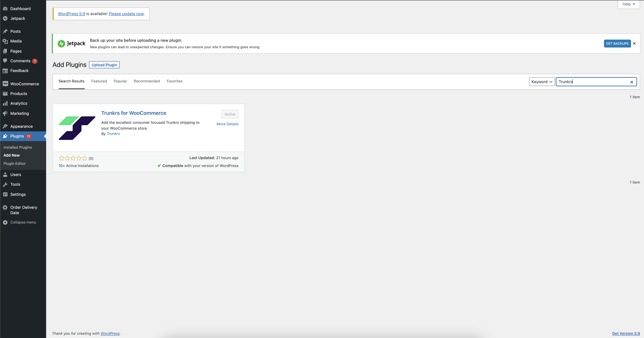
Task: Open the Users person icon
Action: click(5, 175)
